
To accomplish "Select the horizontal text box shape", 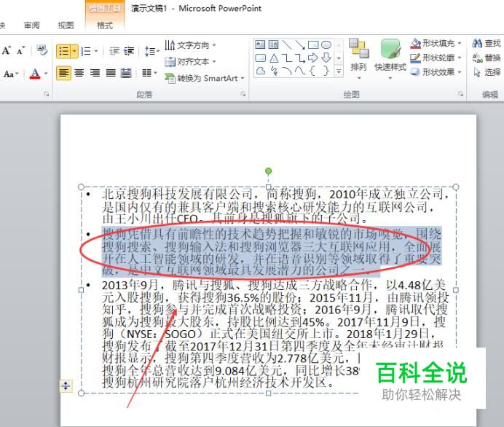I will (x=260, y=44).
